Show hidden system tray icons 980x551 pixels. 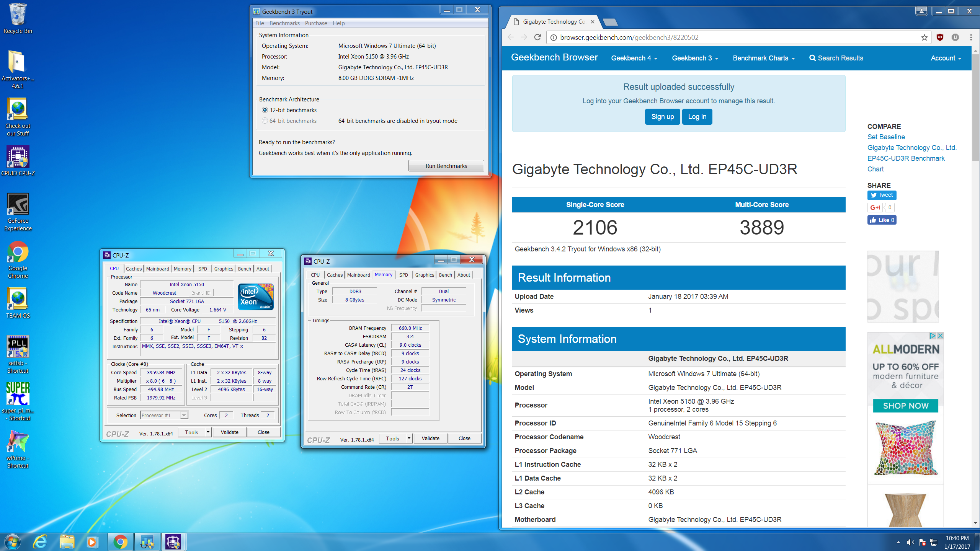[x=898, y=542]
